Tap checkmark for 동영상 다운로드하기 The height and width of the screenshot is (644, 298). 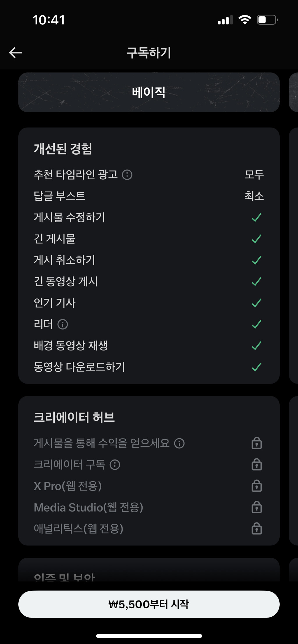click(x=256, y=367)
